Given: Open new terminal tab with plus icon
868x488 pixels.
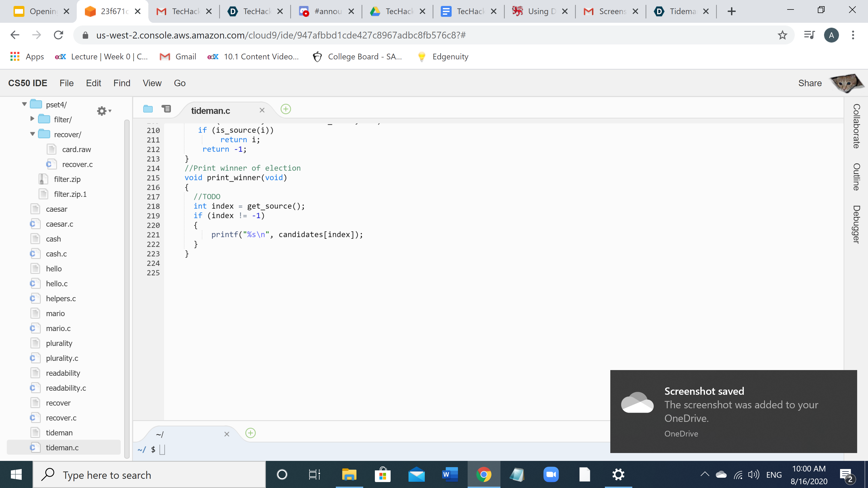Looking at the screenshot, I should (x=250, y=433).
